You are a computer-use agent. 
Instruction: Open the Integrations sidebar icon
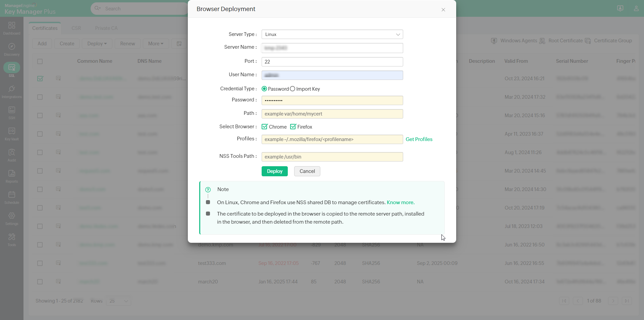point(12,89)
